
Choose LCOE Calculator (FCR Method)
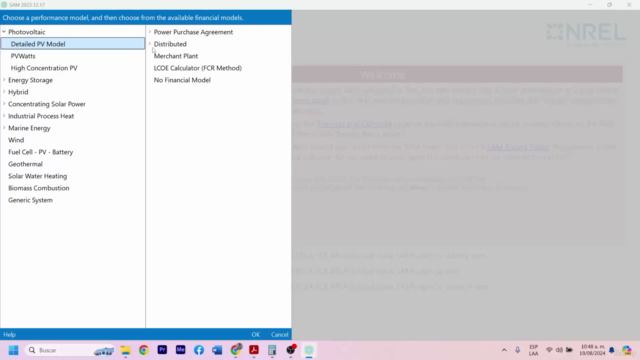[198, 68]
